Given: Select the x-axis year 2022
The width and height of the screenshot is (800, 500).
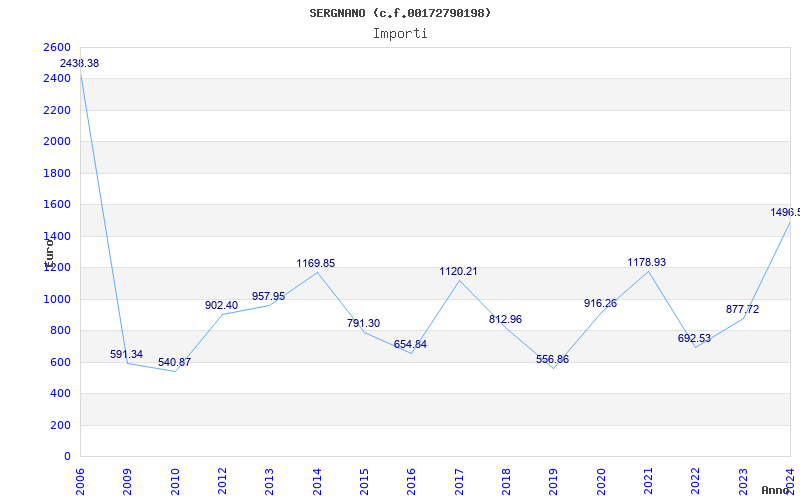Looking at the screenshot, I should coord(695,481).
